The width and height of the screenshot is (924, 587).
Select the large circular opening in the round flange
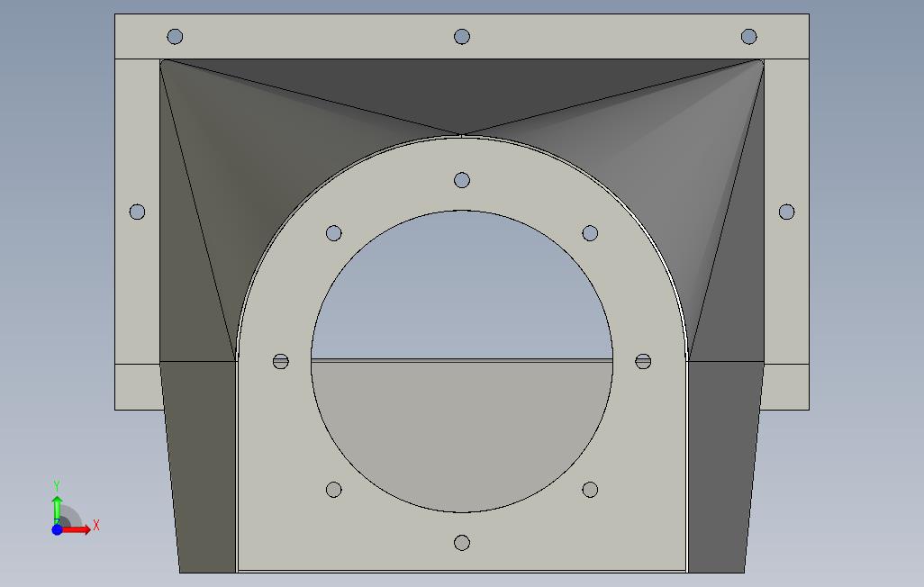[462, 361]
